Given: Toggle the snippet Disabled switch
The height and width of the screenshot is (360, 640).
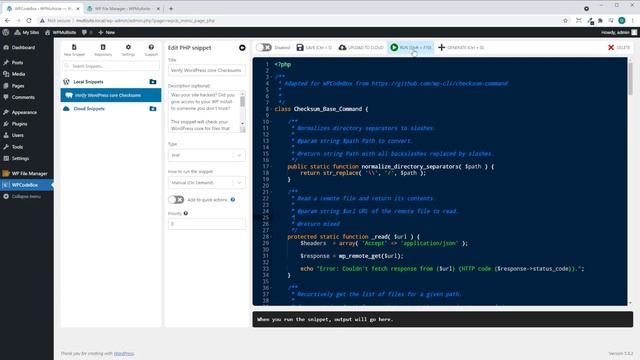Looking at the screenshot, I should (264, 47).
